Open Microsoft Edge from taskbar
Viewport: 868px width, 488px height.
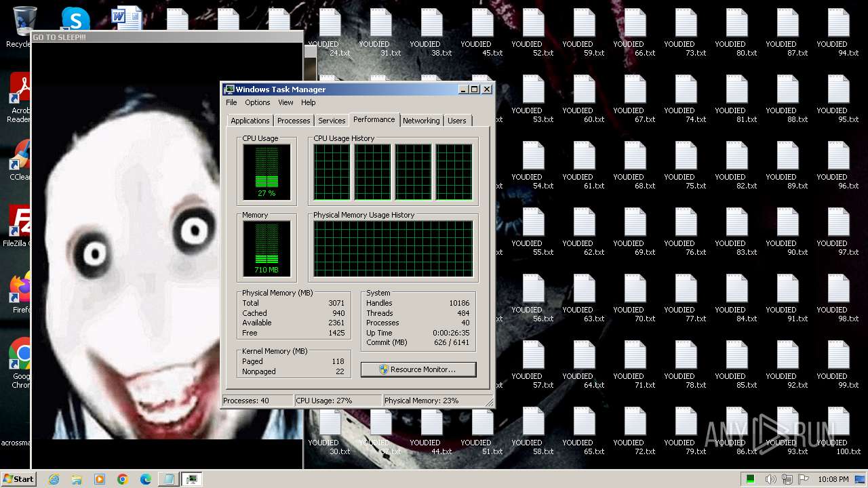coord(145,479)
